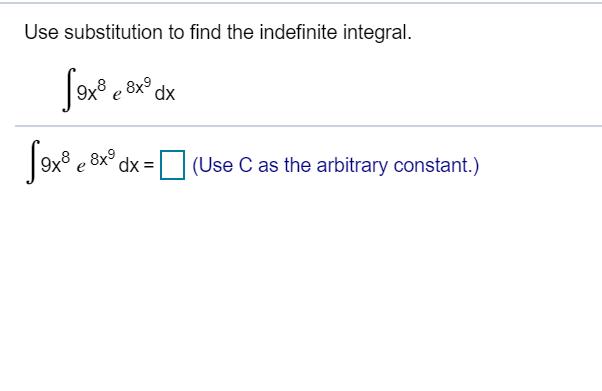Click the integral symbol in the problem statement
Screen dimensions: 602x391
[69, 90]
